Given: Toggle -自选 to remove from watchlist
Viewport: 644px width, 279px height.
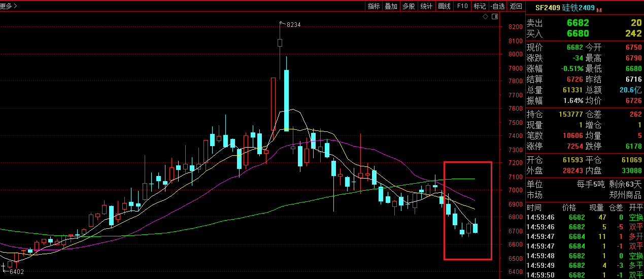Looking at the screenshot, I should click(x=497, y=6).
